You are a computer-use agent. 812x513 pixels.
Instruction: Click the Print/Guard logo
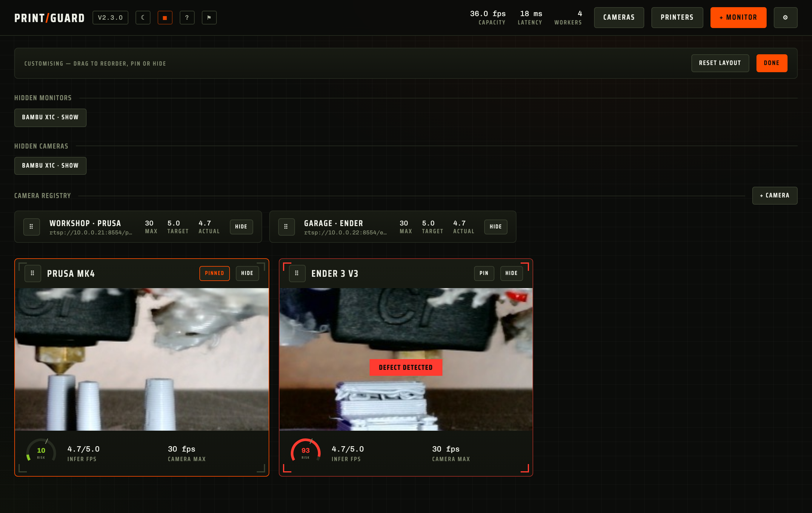(x=50, y=18)
